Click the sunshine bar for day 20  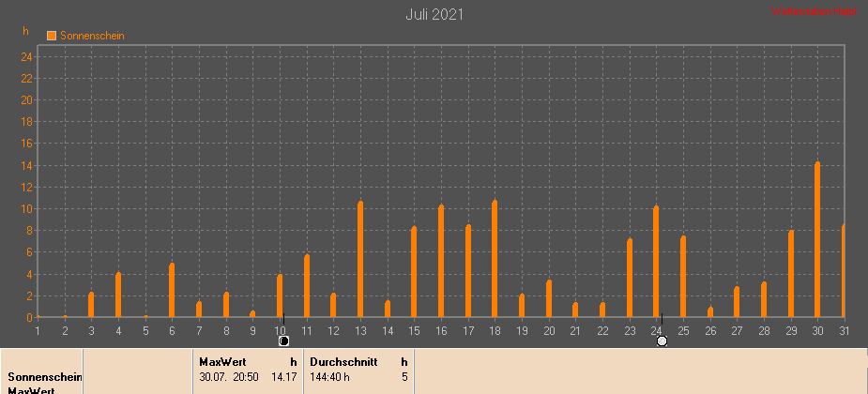[549, 299]
